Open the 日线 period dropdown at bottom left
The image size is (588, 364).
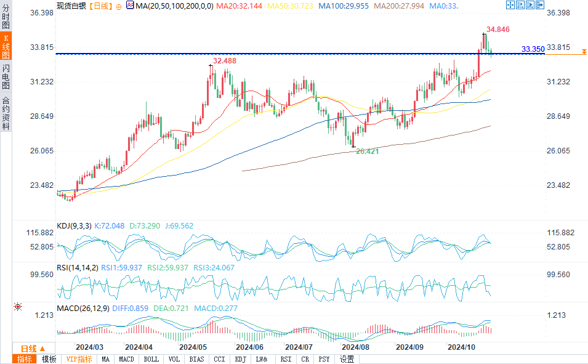(x=28, y=349)
